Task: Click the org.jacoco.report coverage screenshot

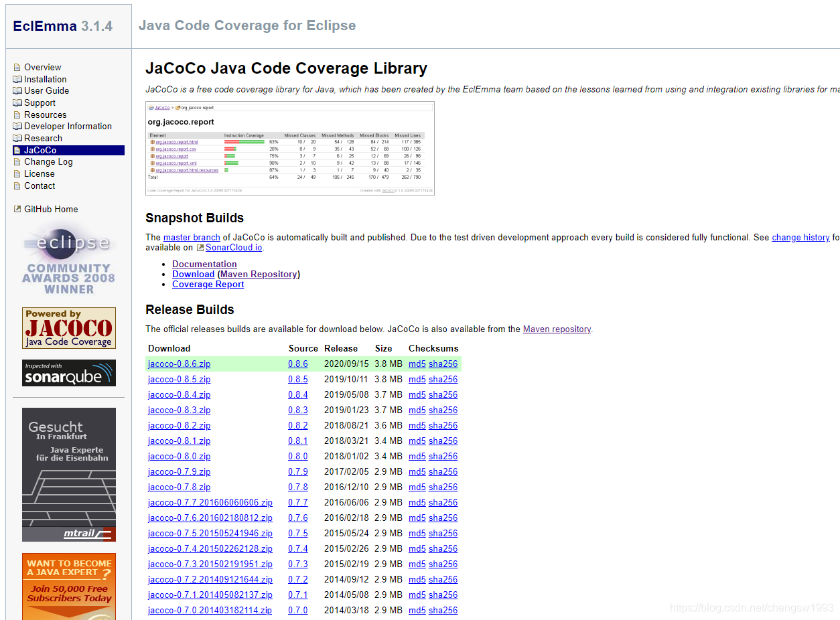Action: [290, 149]
